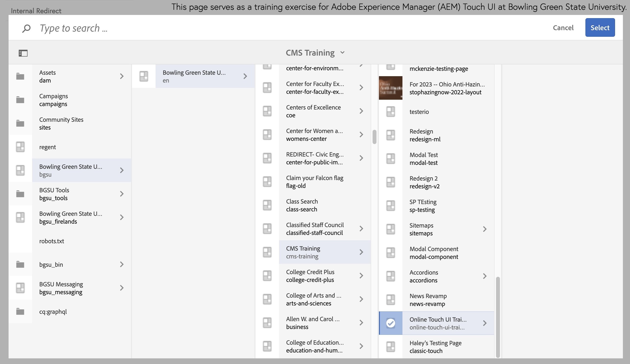The width and height of the screenshot is (630, 364).
Task: Select the Modal Component row text
Action: click(x=434, y=253)
